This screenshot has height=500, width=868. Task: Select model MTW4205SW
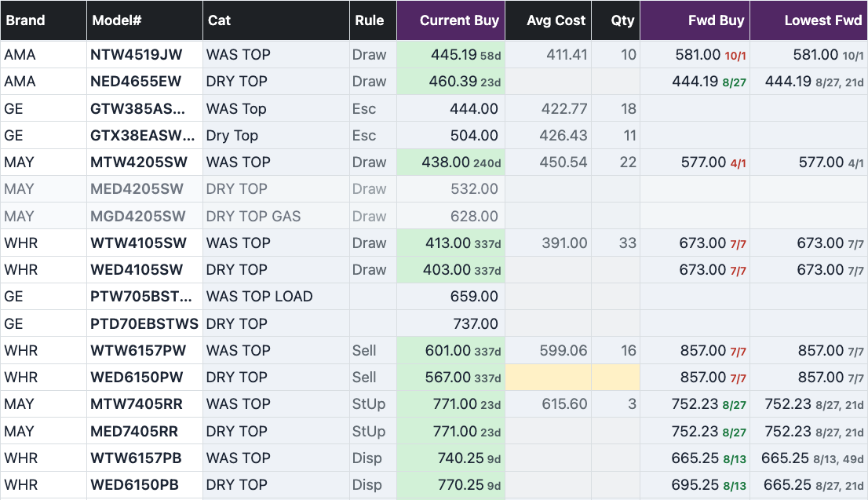[x=144, y=162]
